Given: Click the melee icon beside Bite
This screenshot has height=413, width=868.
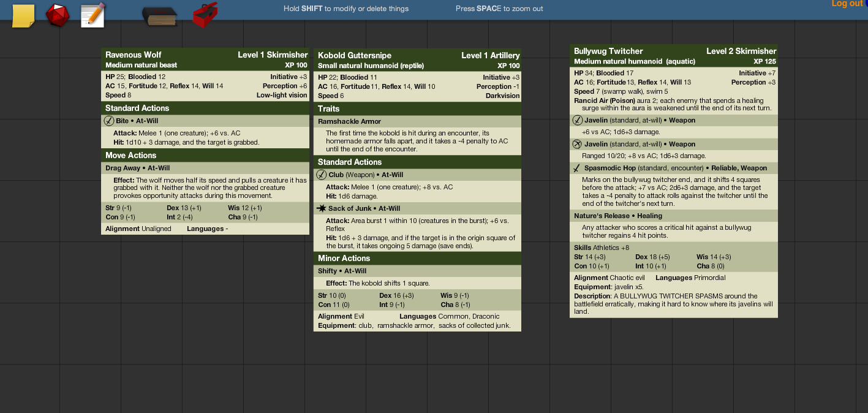Looking at the screenshot, I should (109, 121).
